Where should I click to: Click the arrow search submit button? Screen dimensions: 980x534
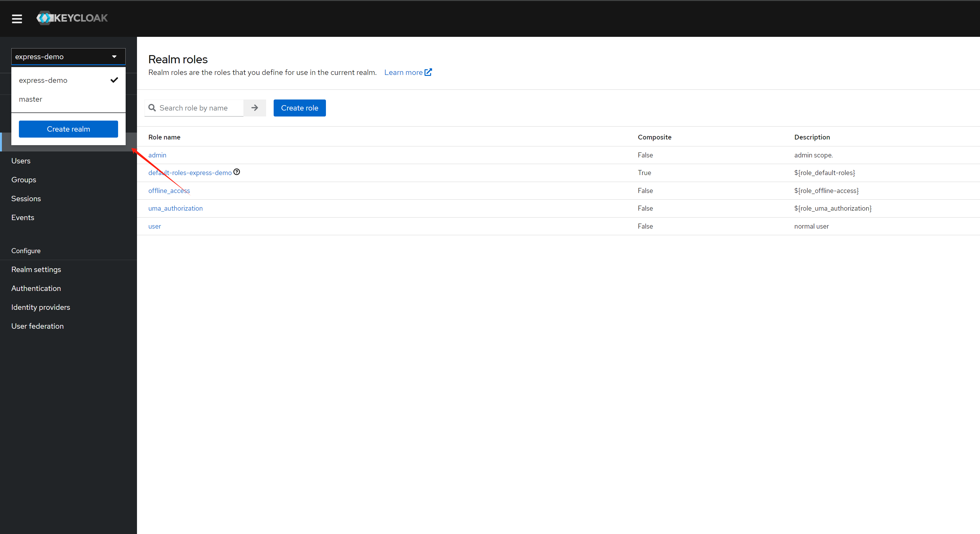tap(254, 108)
